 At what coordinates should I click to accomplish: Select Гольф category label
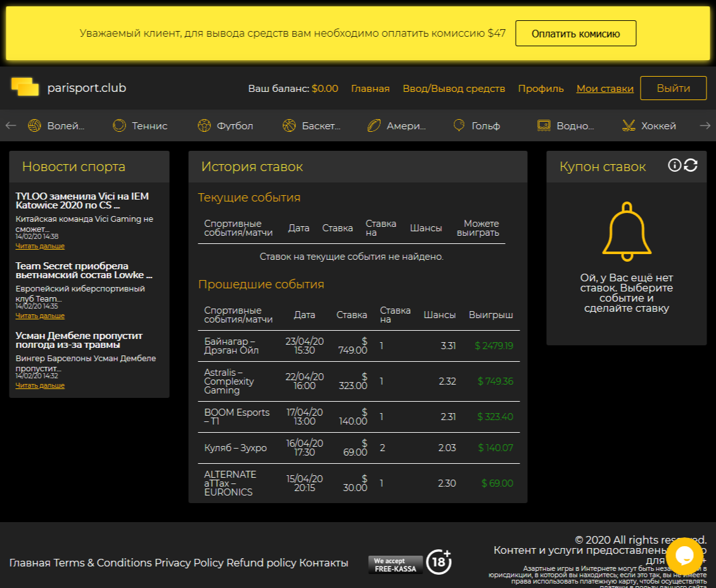click(486, 125)
